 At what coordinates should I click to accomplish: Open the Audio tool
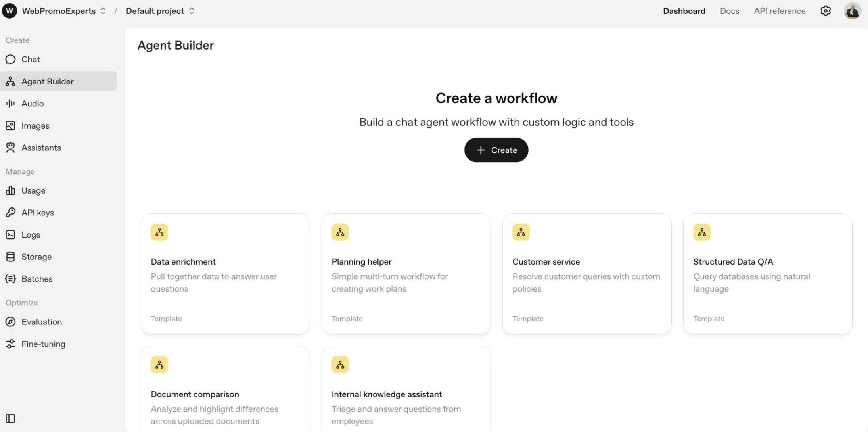point(33,103)
